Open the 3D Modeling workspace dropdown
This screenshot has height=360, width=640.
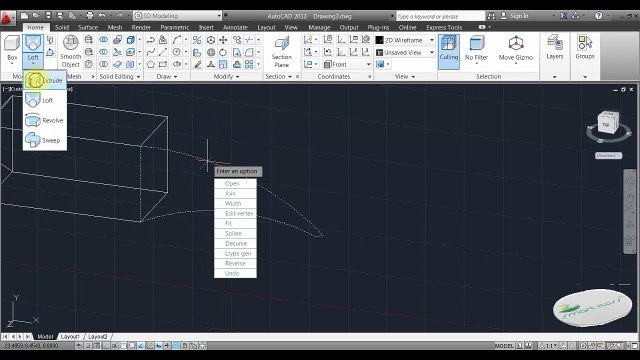coord(178,16)
